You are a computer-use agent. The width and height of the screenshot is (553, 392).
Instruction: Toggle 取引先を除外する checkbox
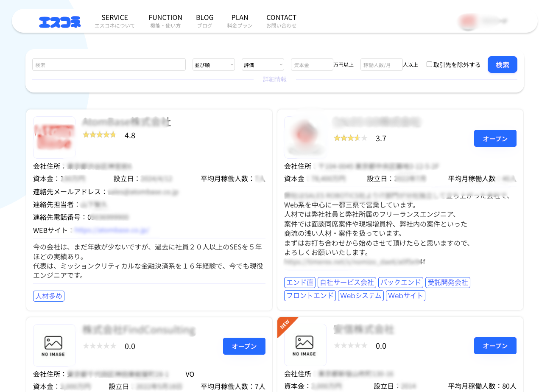coord(429,64)
